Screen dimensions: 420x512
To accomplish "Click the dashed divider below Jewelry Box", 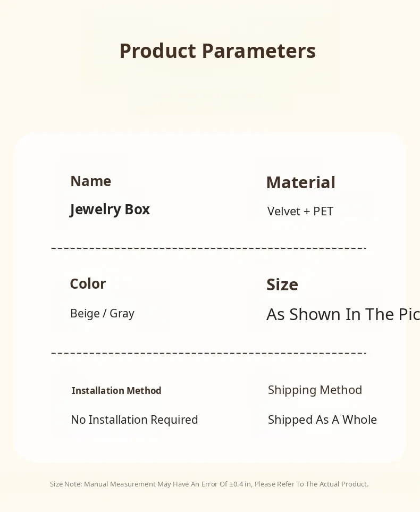I will tap(208, 248).
